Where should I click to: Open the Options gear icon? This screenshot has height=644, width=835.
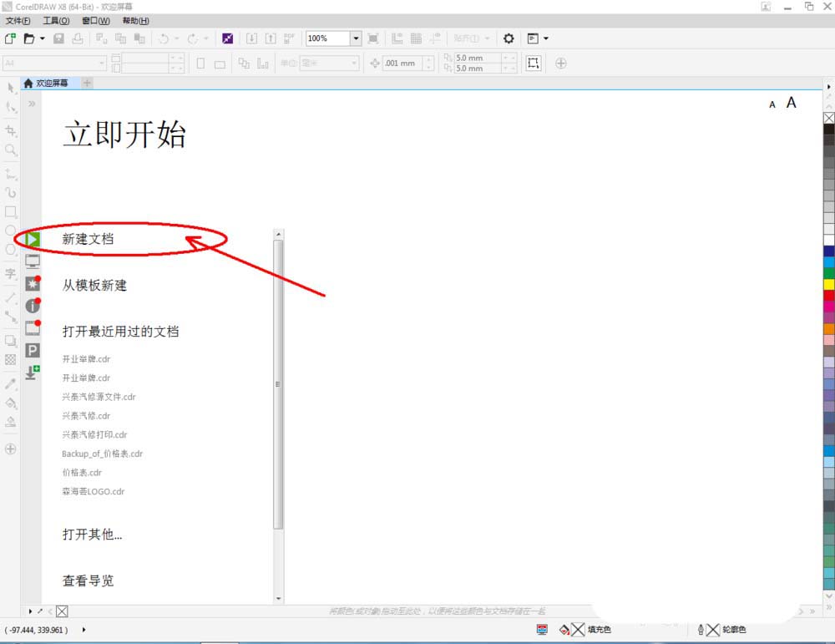[509, 38]
